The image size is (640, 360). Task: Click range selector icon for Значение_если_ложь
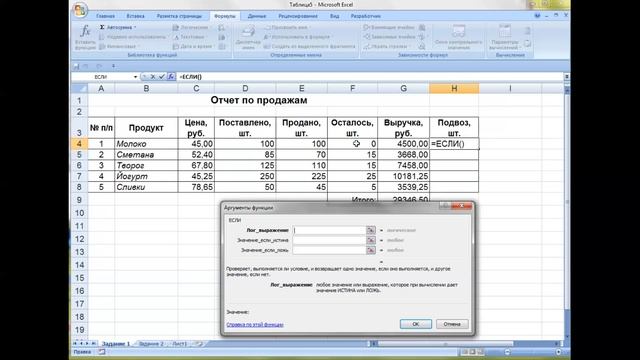pos(371,250)
